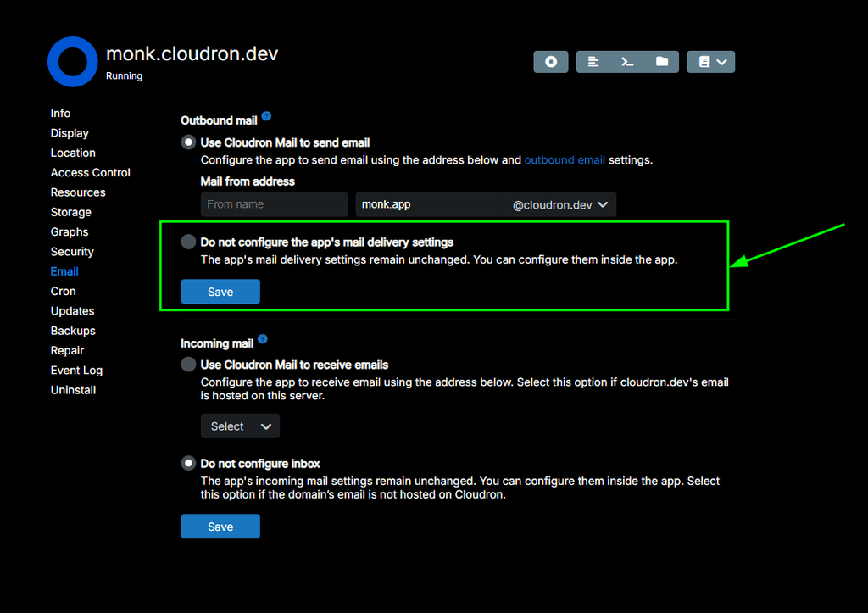Open the documentation book icon menu

[x=710, y=62]
